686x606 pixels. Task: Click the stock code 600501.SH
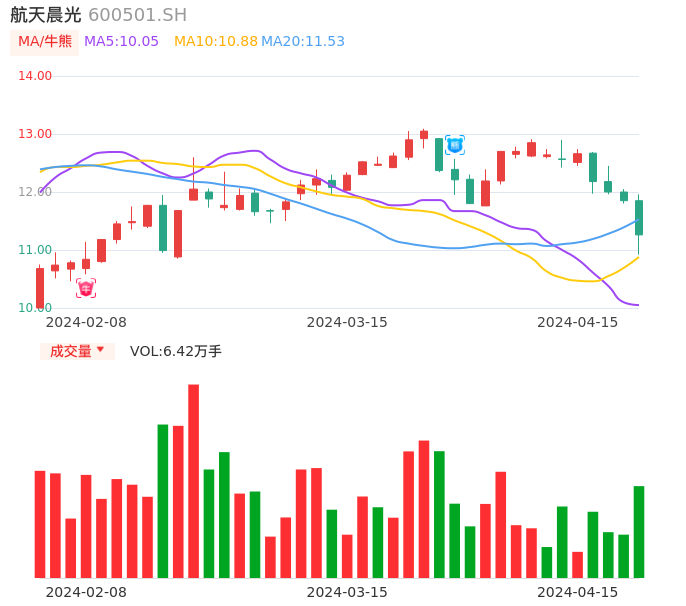[137, 15]
